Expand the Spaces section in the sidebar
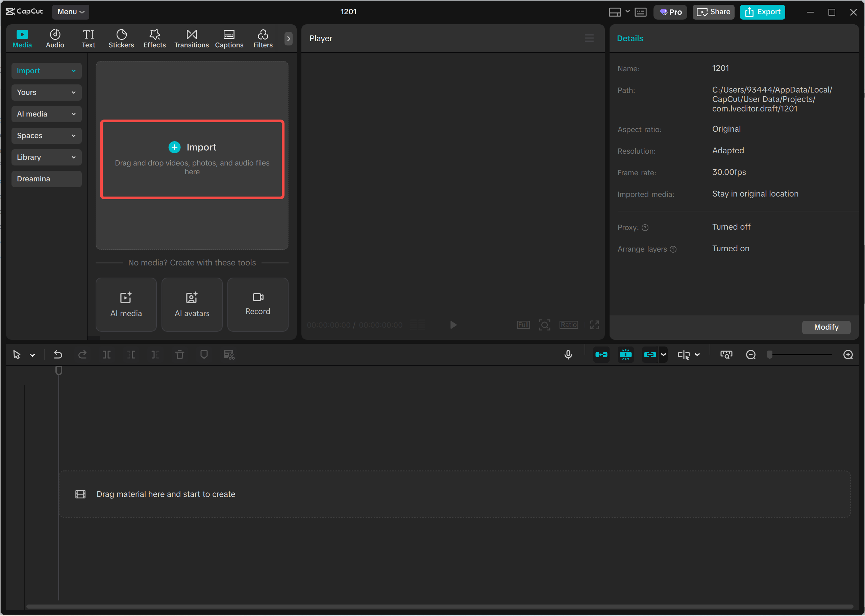The height and width of the screenshot is (616, 865). click(46, 135)
